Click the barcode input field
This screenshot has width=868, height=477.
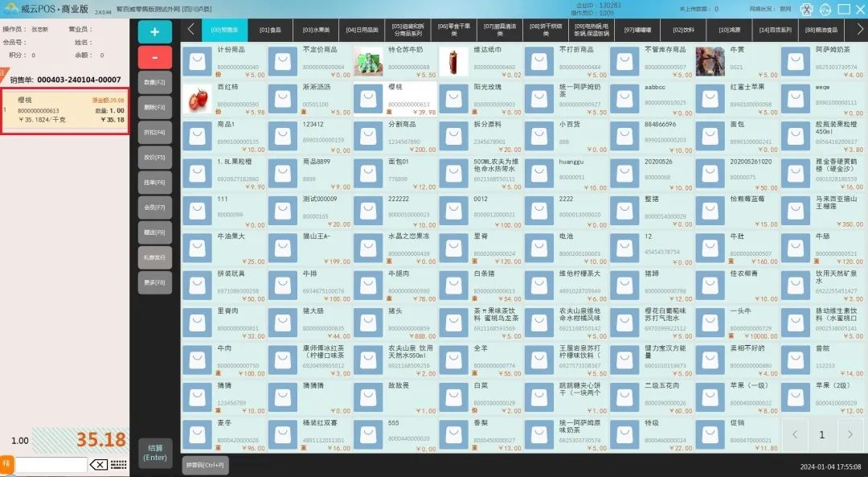pyautogui.click(x=51, y=465)
